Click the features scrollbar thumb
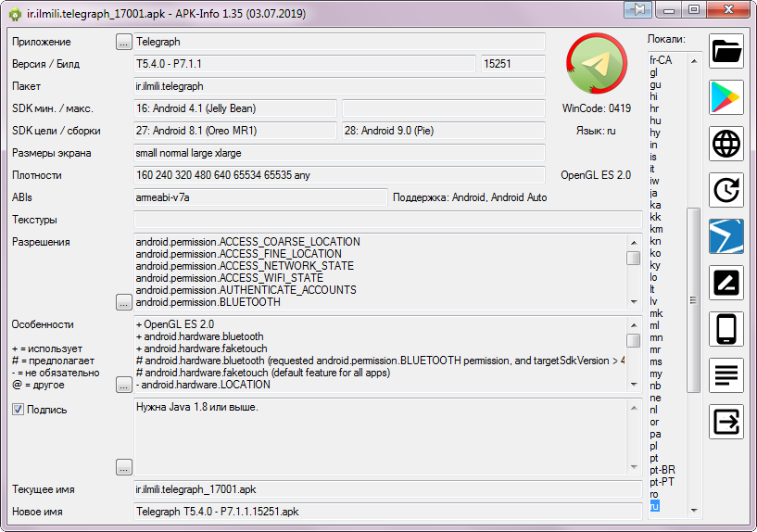Image resolution: width=757 pixels, height=532 pixels. point(634,340)
